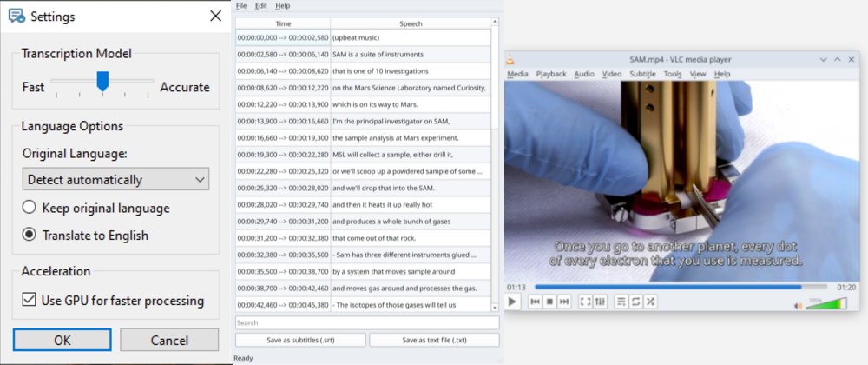868x365 pixels.
Task: Mute audio via speaker icon
Action: click(x=799, y=305)
